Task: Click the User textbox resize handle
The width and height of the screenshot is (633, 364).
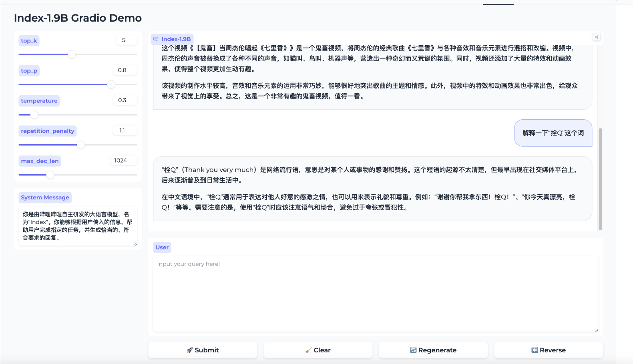Action: (596, 330)
